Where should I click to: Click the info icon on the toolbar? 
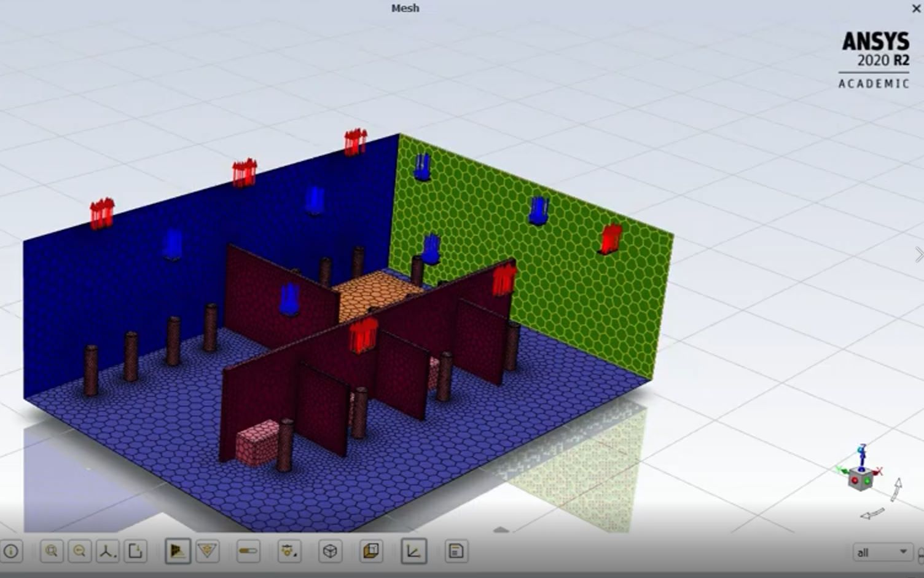[x=12, y=552]
